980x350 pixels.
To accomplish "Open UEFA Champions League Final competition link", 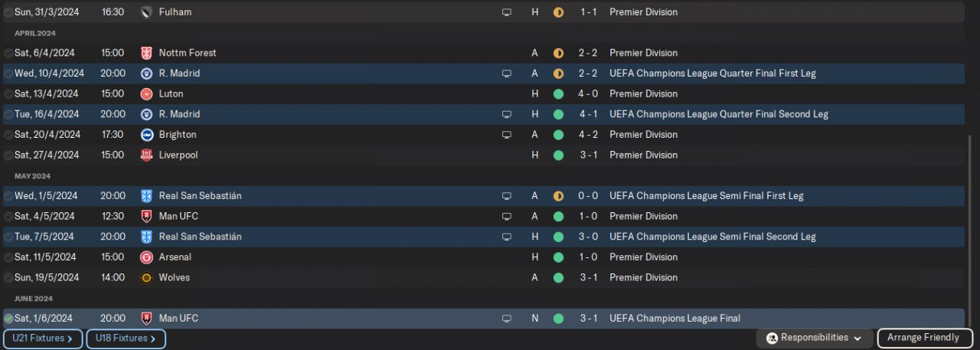I will point(675,319).
